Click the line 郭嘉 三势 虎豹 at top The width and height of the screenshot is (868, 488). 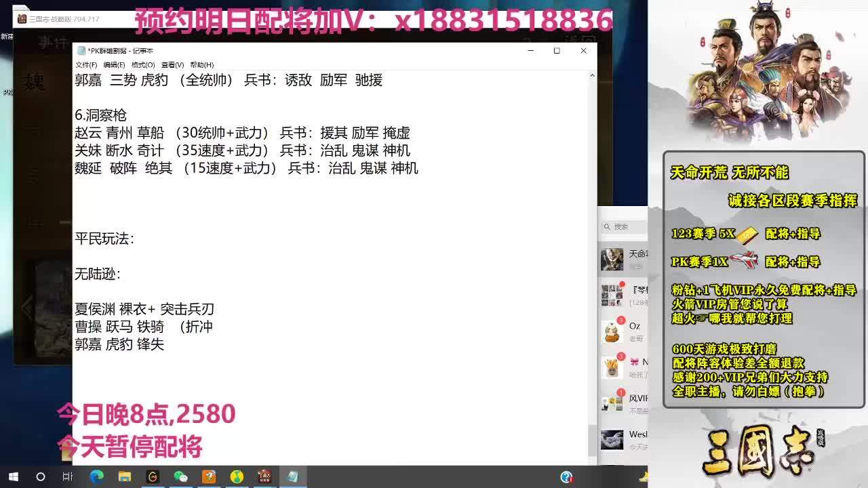pos(229,80)
